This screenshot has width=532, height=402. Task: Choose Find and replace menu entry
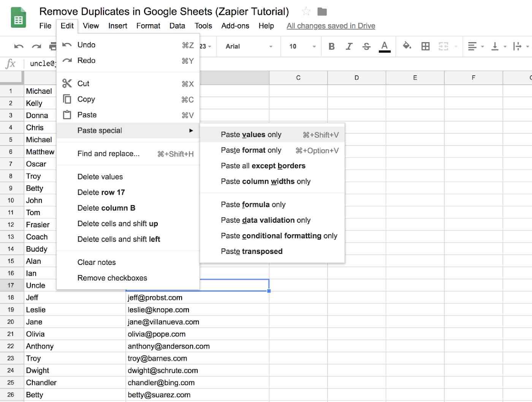pyautogui.click(x=128, y=154)
